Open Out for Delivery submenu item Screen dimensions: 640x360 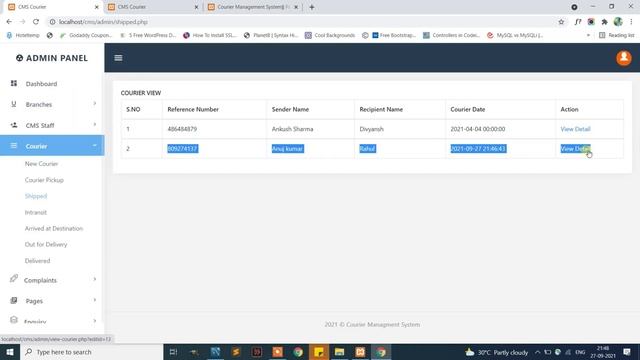(x=46, y=244)
